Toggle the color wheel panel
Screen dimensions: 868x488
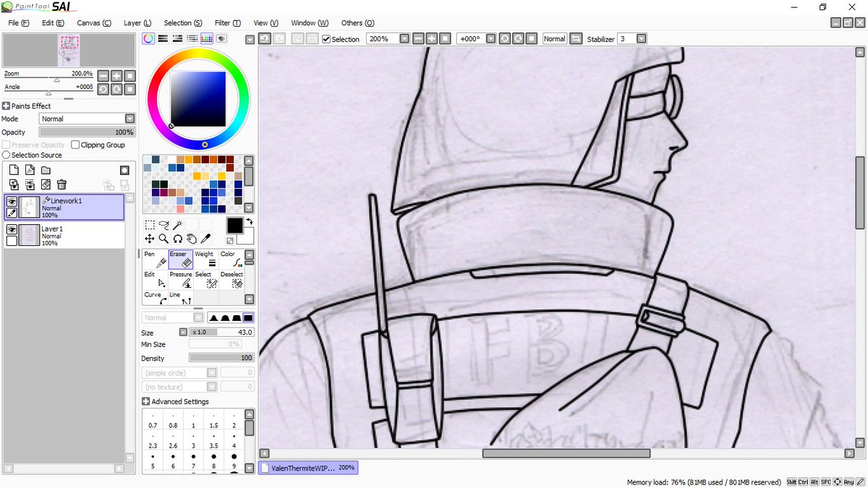148,39
